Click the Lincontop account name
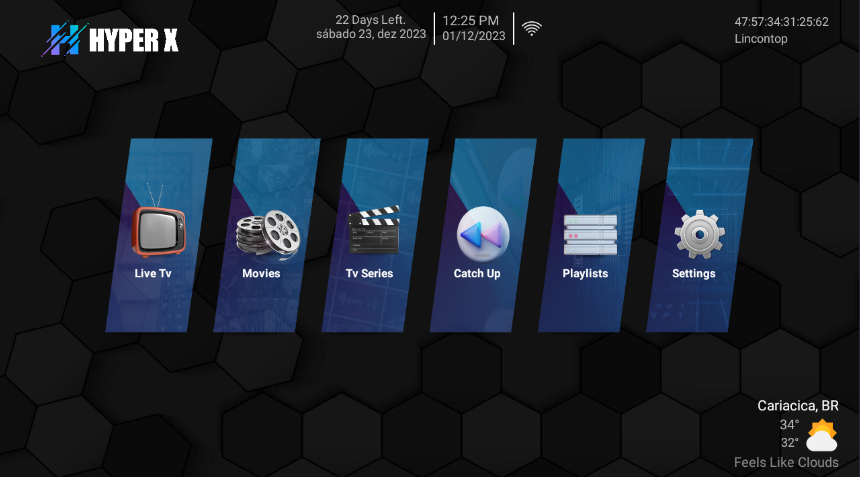Screen dimensions: 860x477 [760, 39]
